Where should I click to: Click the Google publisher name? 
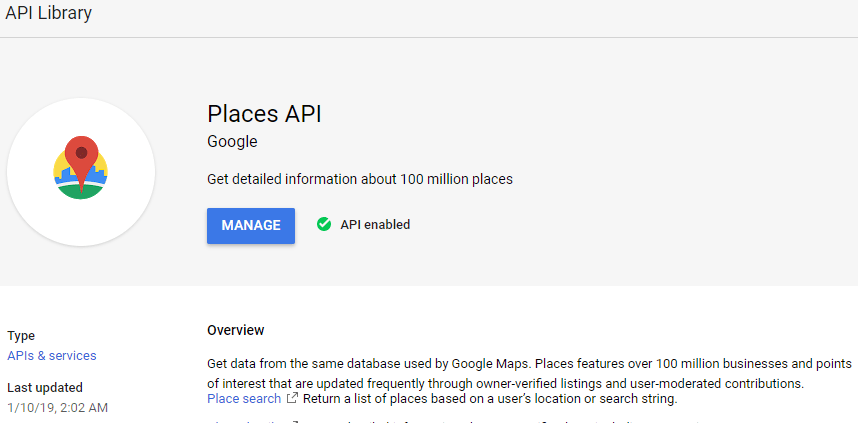[x=232, y=142]
